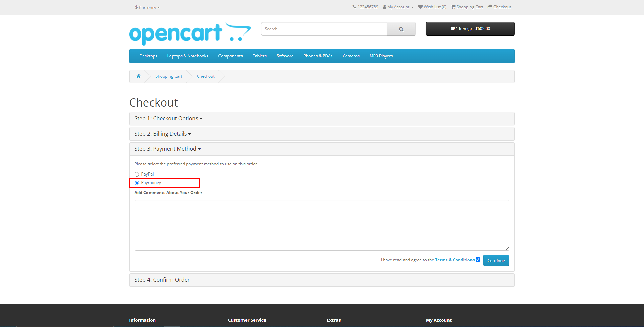Screen dimensions: 644x327
Task: Open the Terms & Conditions link
Action: click(454, 260)
